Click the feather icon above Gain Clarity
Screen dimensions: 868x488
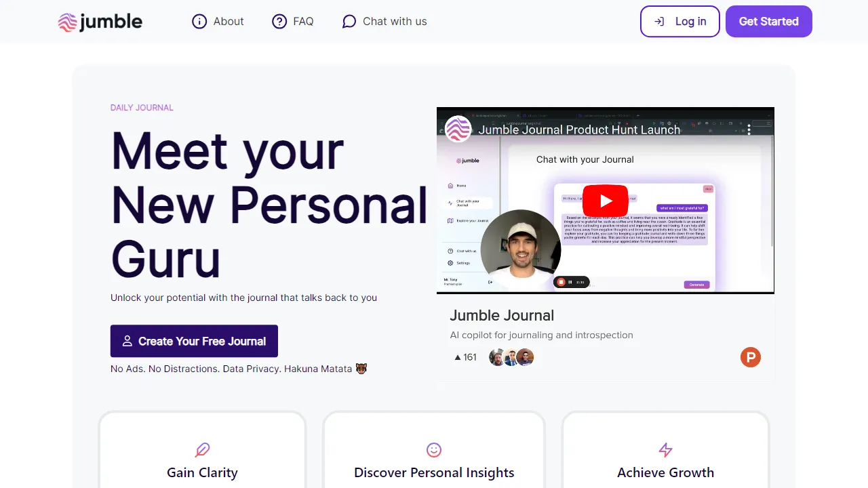[202, 449]
